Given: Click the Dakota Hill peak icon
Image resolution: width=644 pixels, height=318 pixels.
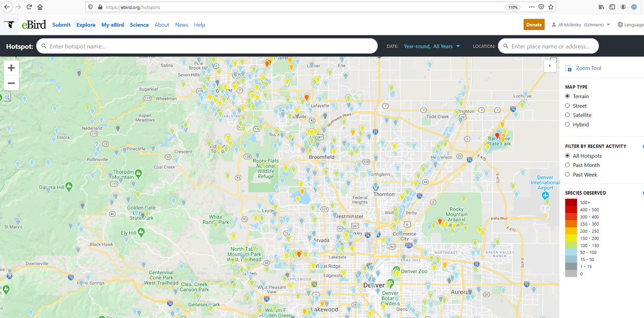Looking at the screenshot, I should coord(69,186).
